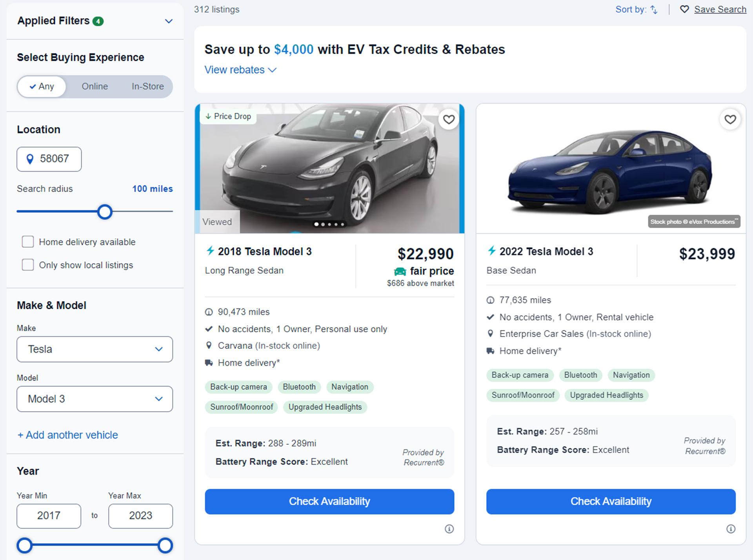
Task: Click the Save Search heart icon
Action: [x=684, y=9]
